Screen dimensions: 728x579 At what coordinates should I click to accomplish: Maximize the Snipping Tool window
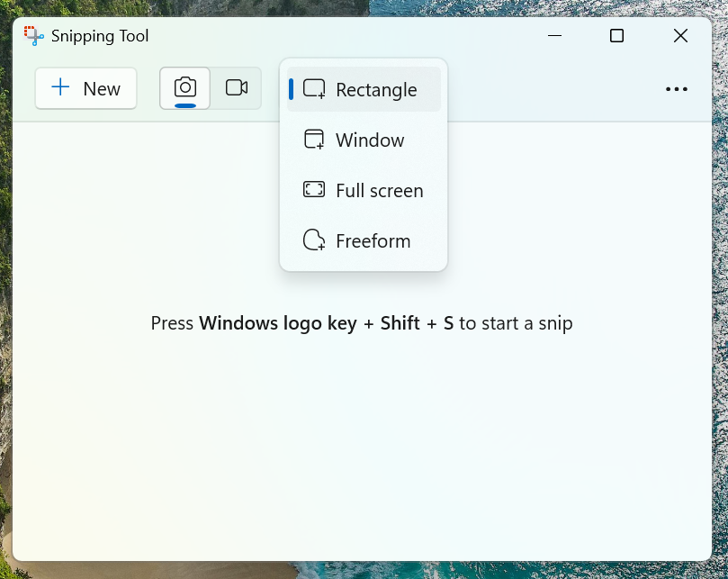616,36
